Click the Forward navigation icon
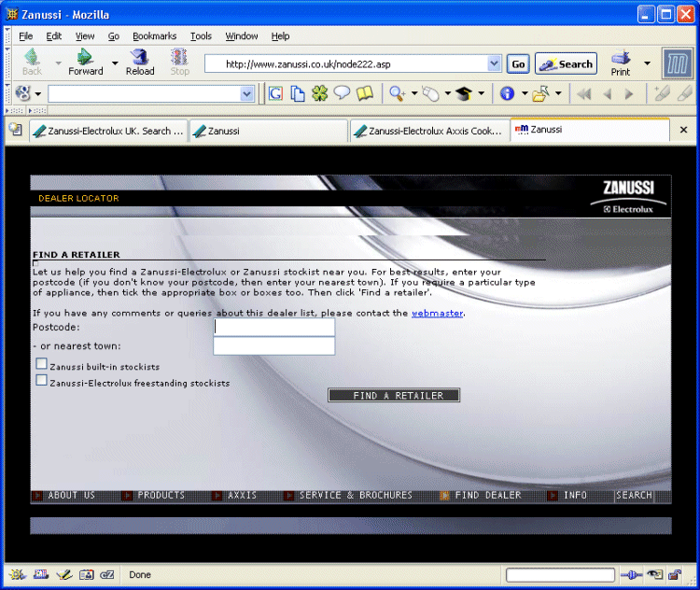Screen dimensions: 700x590 [85, 57]
